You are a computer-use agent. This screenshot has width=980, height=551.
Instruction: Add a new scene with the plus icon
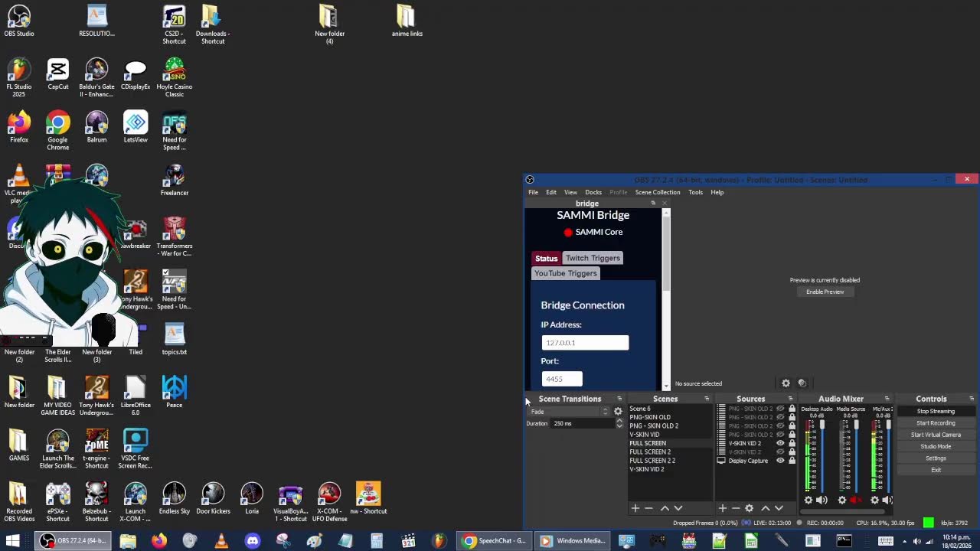pyautogui.click(x=635, y=508)
